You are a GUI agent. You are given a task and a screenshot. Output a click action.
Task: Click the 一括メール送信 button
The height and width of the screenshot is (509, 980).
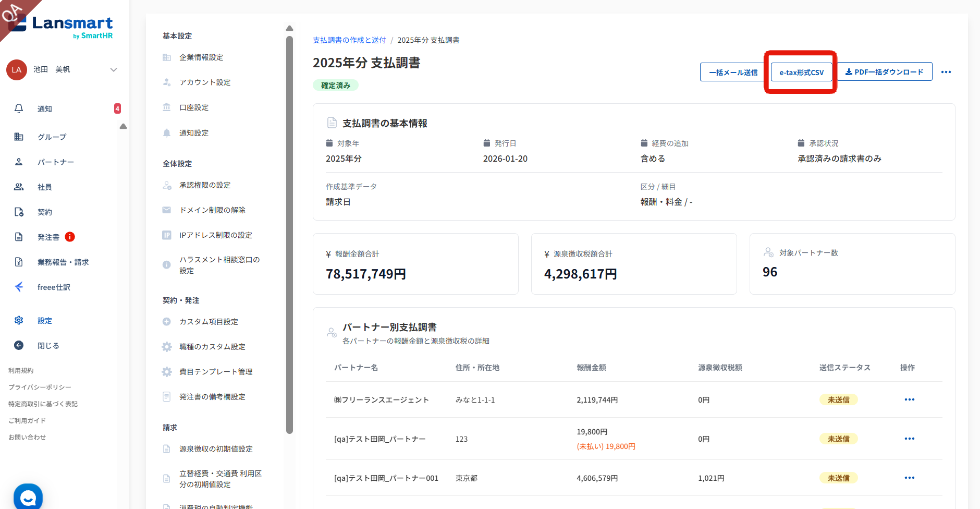(x=733, y=72)
